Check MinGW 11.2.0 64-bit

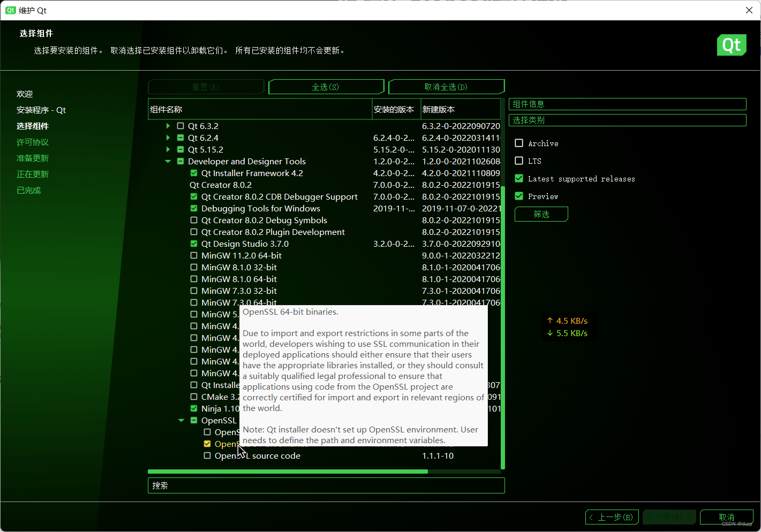[194, 255]
